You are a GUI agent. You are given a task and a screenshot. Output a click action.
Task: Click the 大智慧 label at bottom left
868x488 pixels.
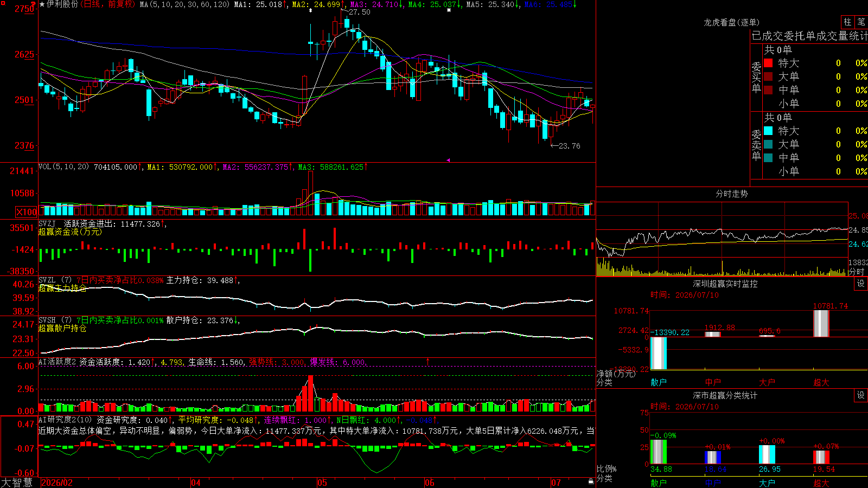17,483
